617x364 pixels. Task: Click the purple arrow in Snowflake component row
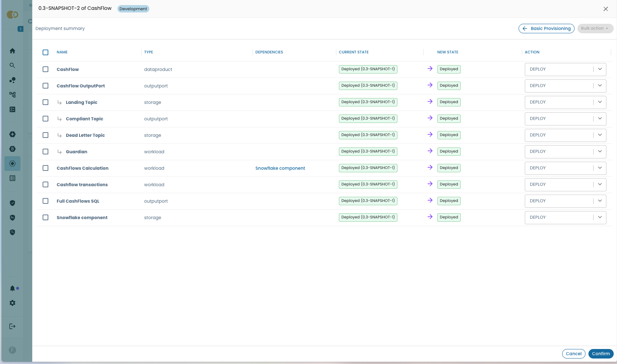(x=430, y=217)
